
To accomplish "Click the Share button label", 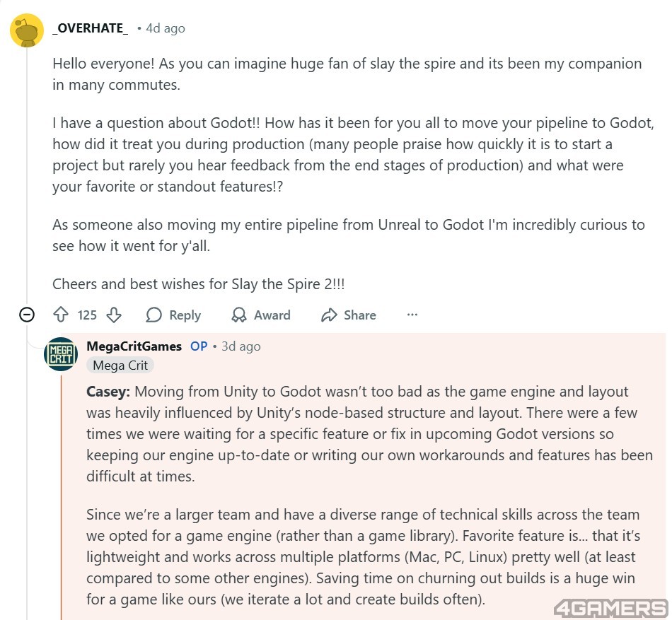I will tap(359, 315).
